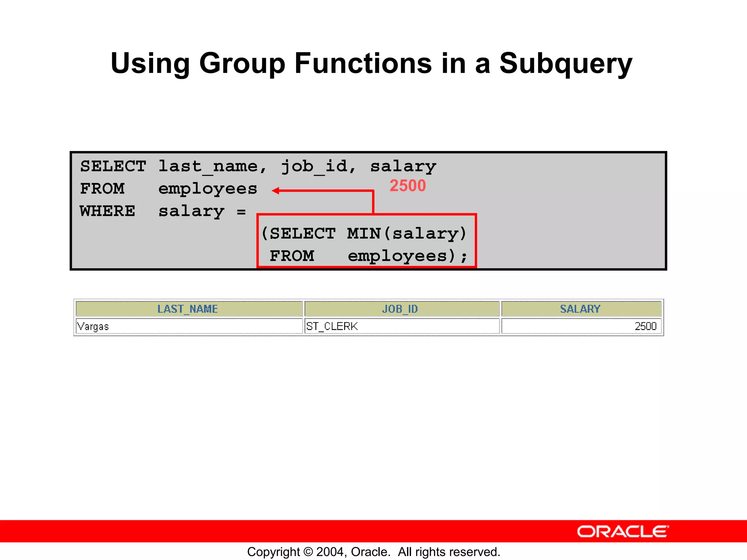Select the SALARY column header
This screenshot has height=560, width=747.
click(x=580, y=309)
